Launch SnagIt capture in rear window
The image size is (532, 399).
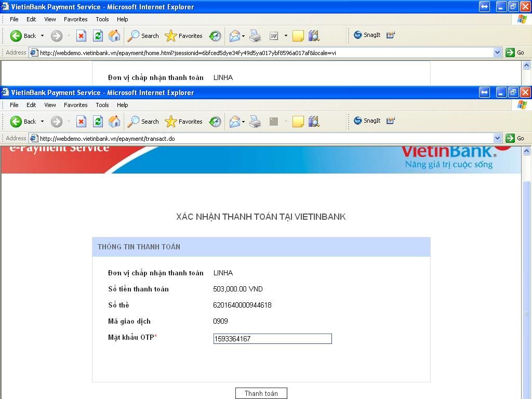click(367, 35)
